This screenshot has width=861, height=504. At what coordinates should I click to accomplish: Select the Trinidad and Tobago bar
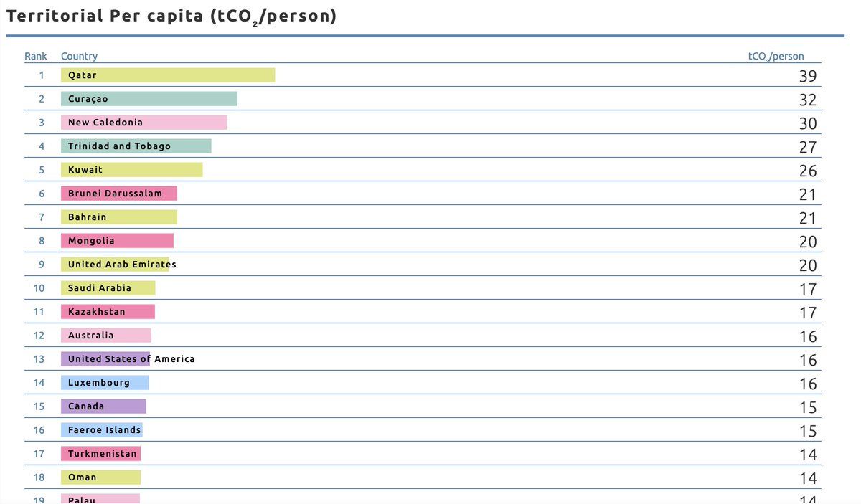point(136,146)
